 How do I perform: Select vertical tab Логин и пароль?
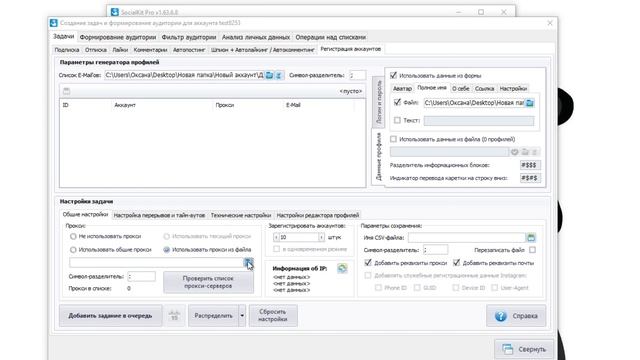pos(378,102)
